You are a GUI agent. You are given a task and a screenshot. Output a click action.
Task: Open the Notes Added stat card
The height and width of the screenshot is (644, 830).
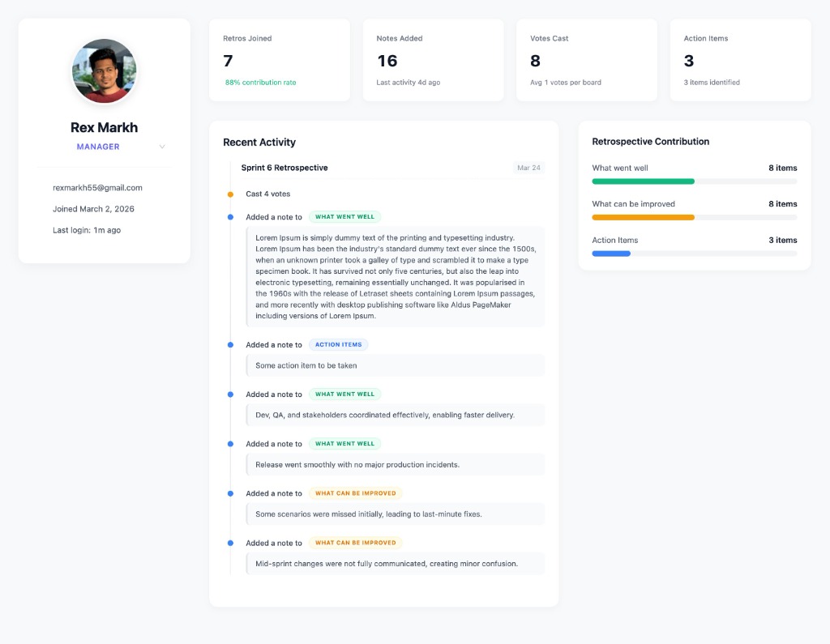pos(433,59)
